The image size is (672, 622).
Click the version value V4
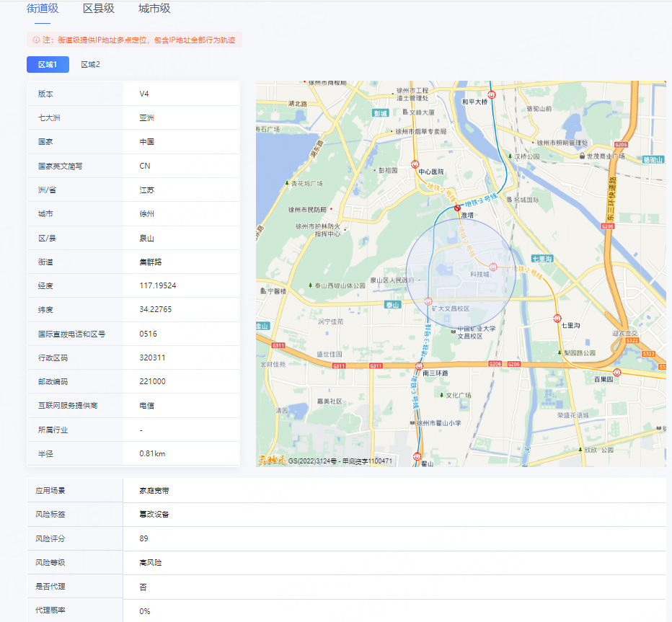pos(144,94)
